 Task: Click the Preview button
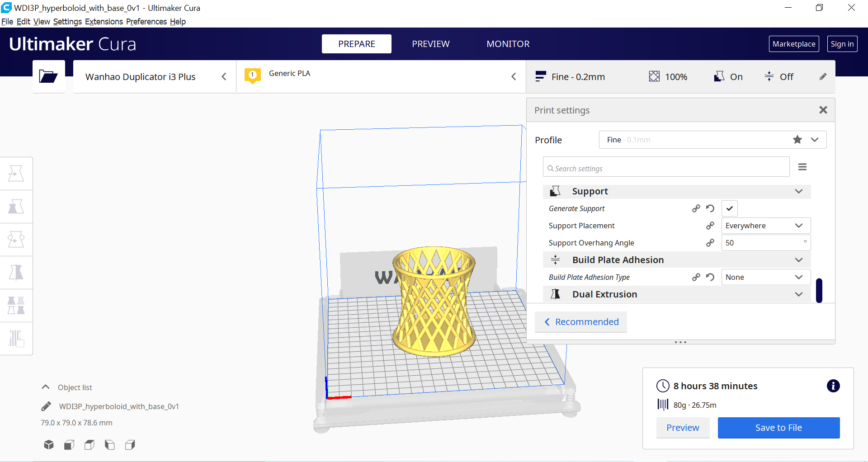tap(683, 428)
